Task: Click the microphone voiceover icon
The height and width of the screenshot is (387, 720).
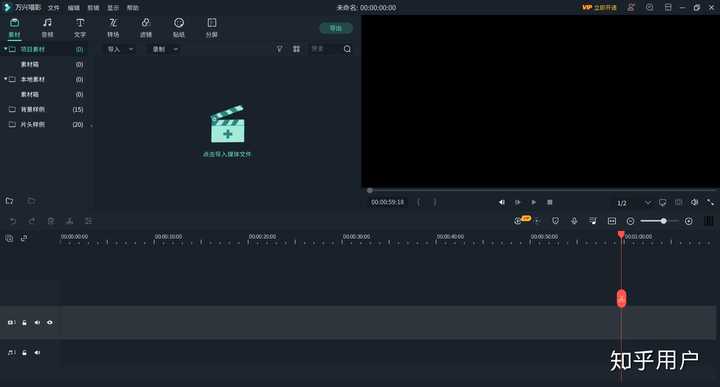Action: tap(574, 221)
